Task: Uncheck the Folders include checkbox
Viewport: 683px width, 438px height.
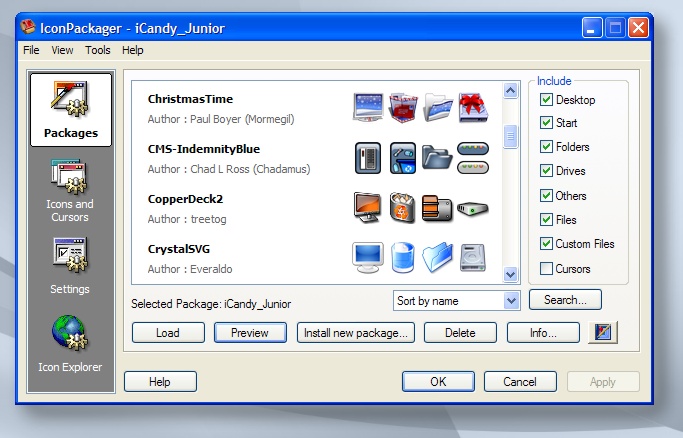Action: coord(546,147)
